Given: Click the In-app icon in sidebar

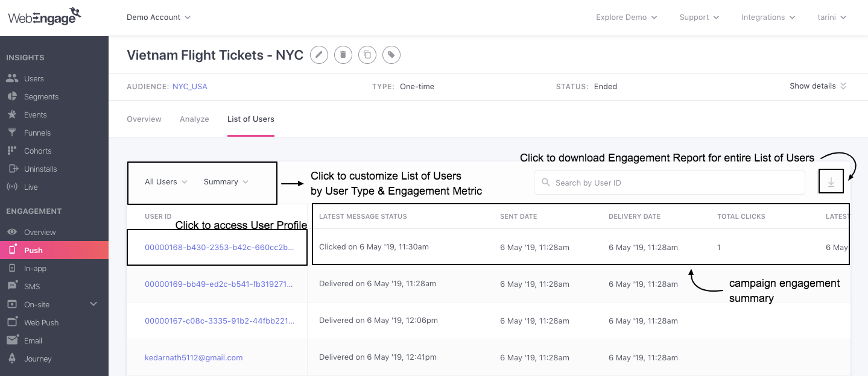Looking at the screenshot, I should pyautogui.click(x=12, y=268).
